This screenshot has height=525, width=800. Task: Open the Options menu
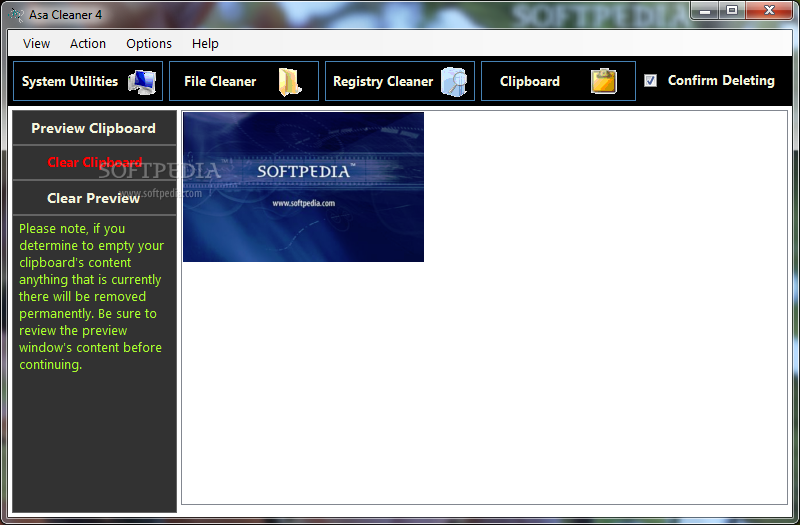click(x=149, y=44)
